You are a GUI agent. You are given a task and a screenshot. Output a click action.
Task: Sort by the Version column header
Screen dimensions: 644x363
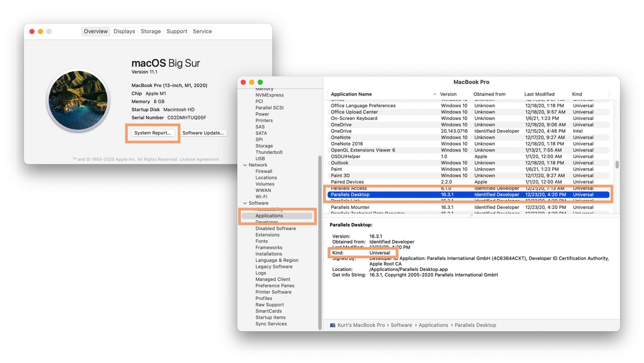pyautogui.click(x=448, y=94)
